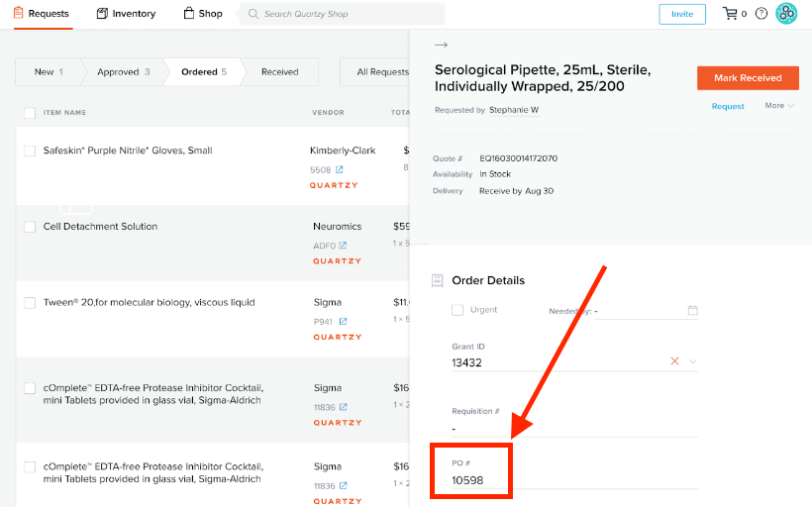
Task: Expand the More dropdown
Action: (x=779, y=105)
